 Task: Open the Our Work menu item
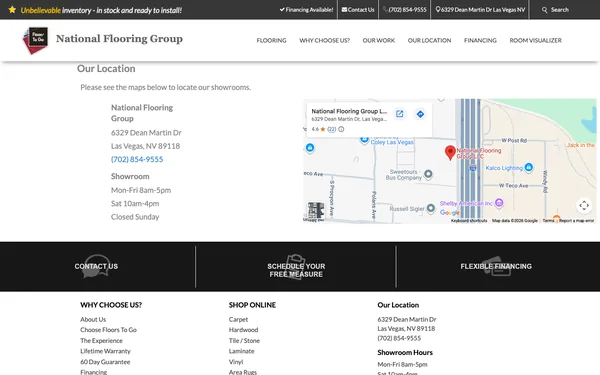point(379,40)
